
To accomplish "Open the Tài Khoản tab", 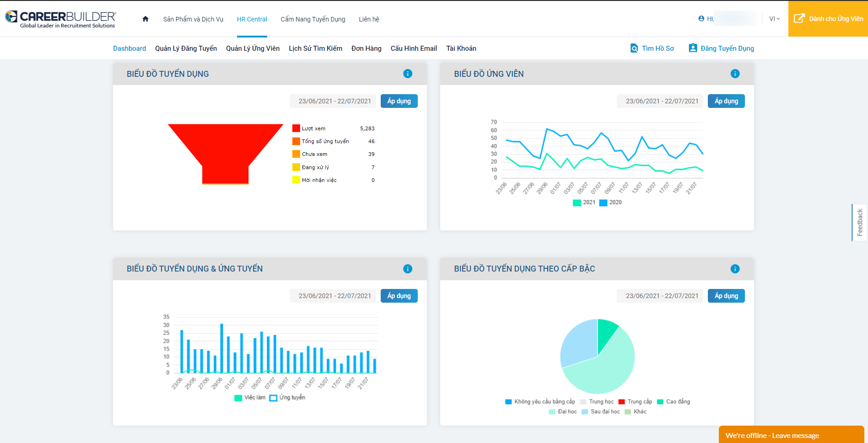I will point(461,48).
